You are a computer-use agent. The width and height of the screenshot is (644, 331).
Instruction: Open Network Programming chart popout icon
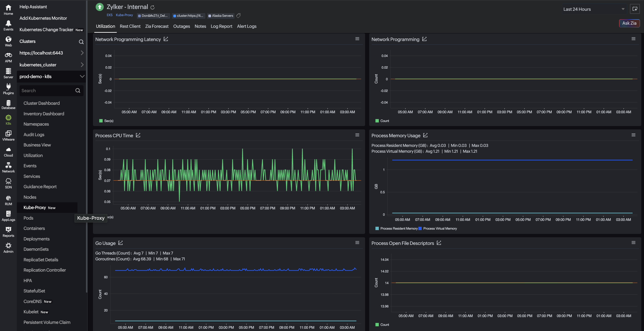point(424,39)
